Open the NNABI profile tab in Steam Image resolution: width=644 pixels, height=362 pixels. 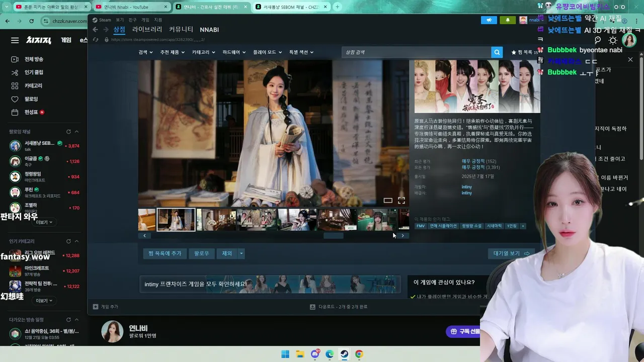[x=209, y=30]
